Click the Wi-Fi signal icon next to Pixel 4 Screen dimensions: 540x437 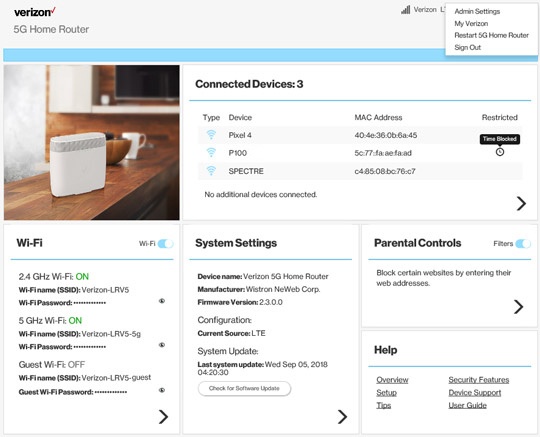211,135
